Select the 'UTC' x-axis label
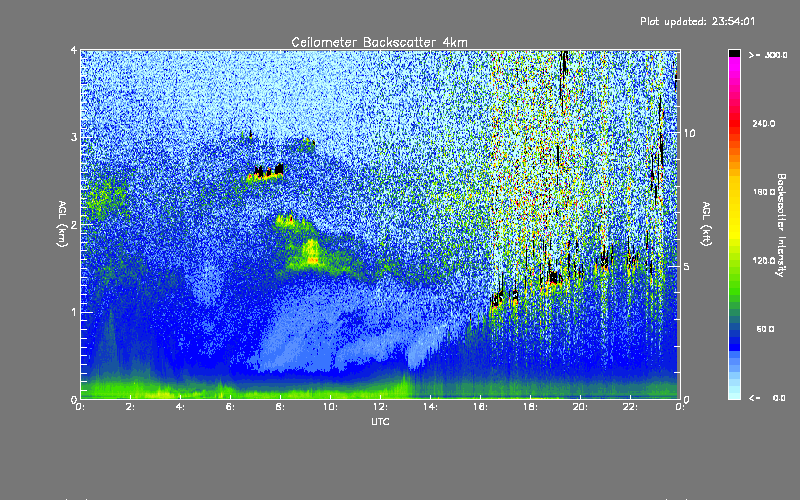Screen dimensions: 800x500 tap(380, 421)
